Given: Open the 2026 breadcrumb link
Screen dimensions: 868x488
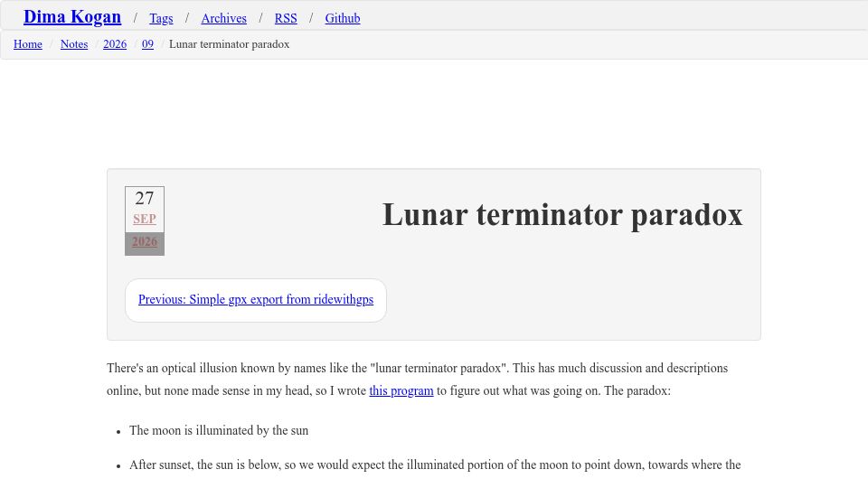Looking at the screenshot, I should pyautogui.click(x=115, y=44).
